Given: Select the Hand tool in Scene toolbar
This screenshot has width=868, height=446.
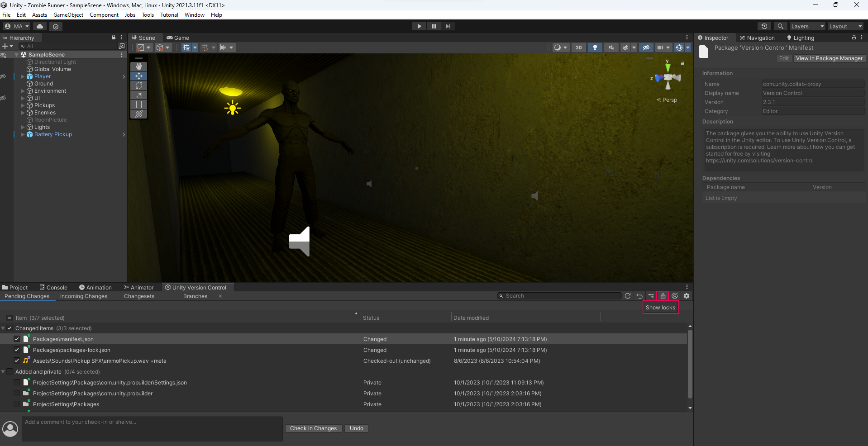Looking at the screenshot, I should (139, 66).
